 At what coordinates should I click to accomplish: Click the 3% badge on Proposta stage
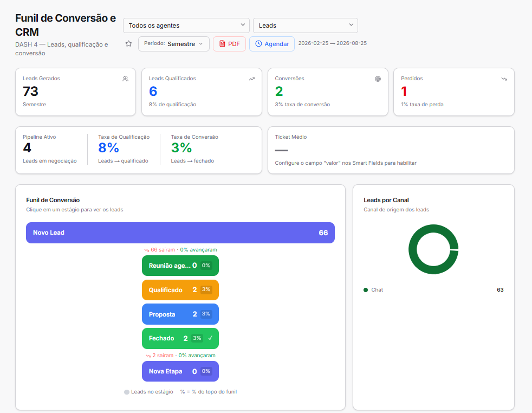206,314
